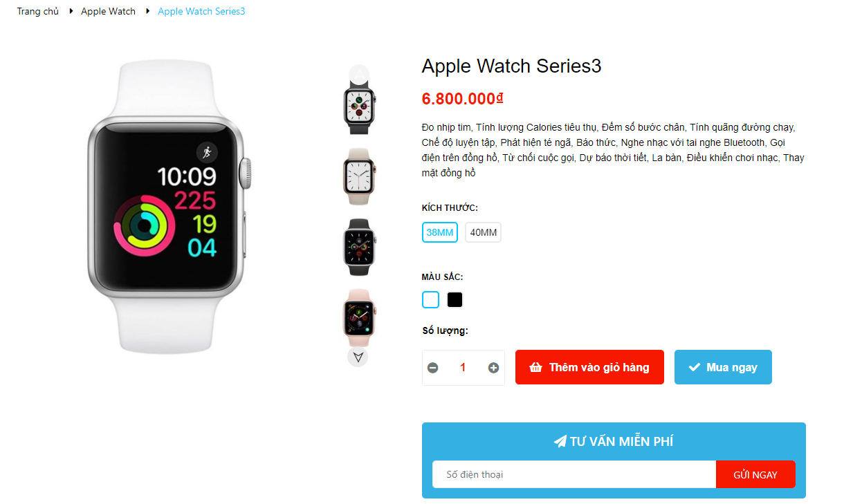Screen dimensions: 844x504
Task: Click the down arrow below the thumbnail list
Action: click(x=358, y=357)
